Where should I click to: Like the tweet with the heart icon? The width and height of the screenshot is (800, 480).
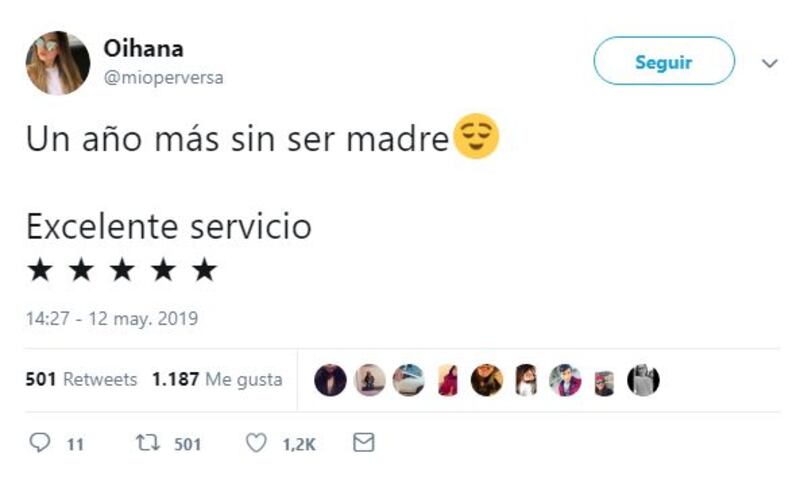pos(256,443)
